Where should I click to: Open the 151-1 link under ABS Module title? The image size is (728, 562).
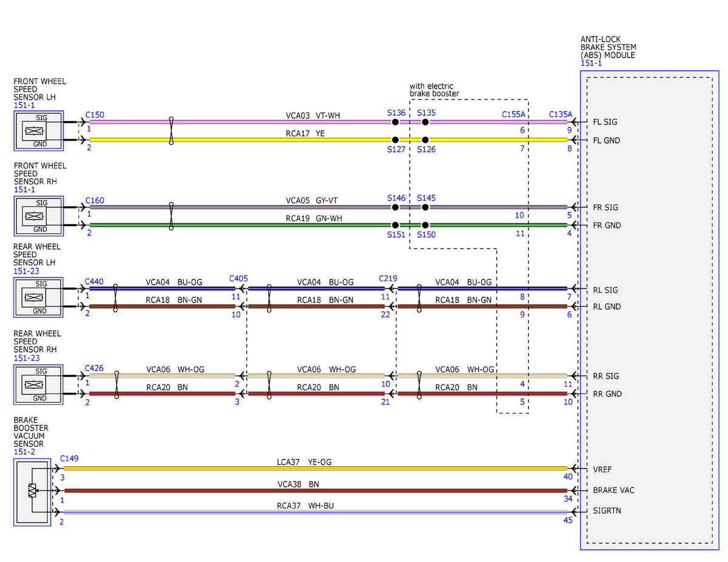590,63
